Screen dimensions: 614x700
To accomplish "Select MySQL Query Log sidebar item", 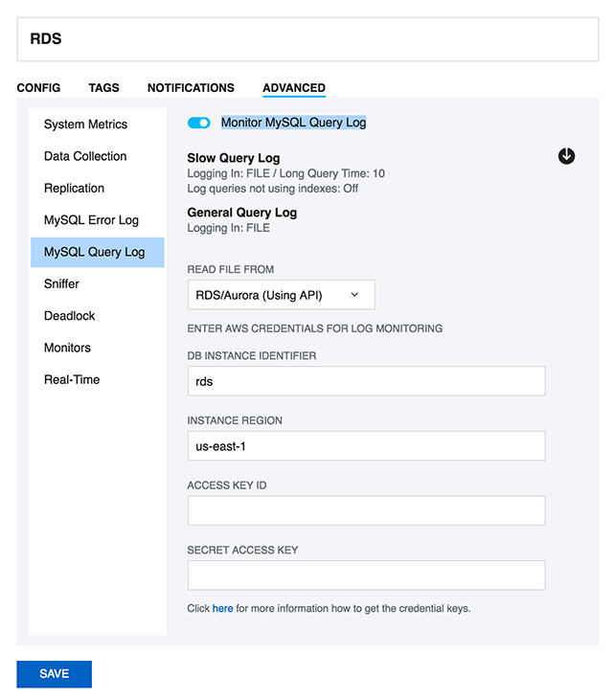I will coord(94,252).
